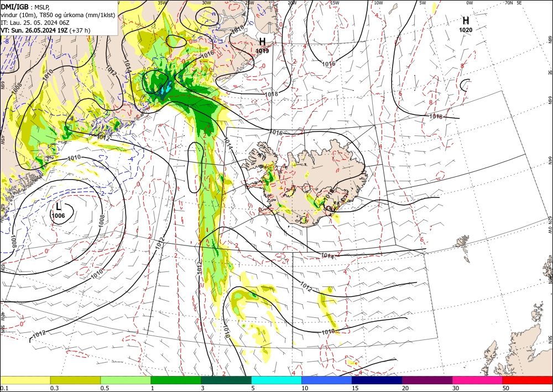Screen dimensions: 553x392
Task: Click the yellow 0.1–0.3 legend swatch
Action: coord(25,380)
